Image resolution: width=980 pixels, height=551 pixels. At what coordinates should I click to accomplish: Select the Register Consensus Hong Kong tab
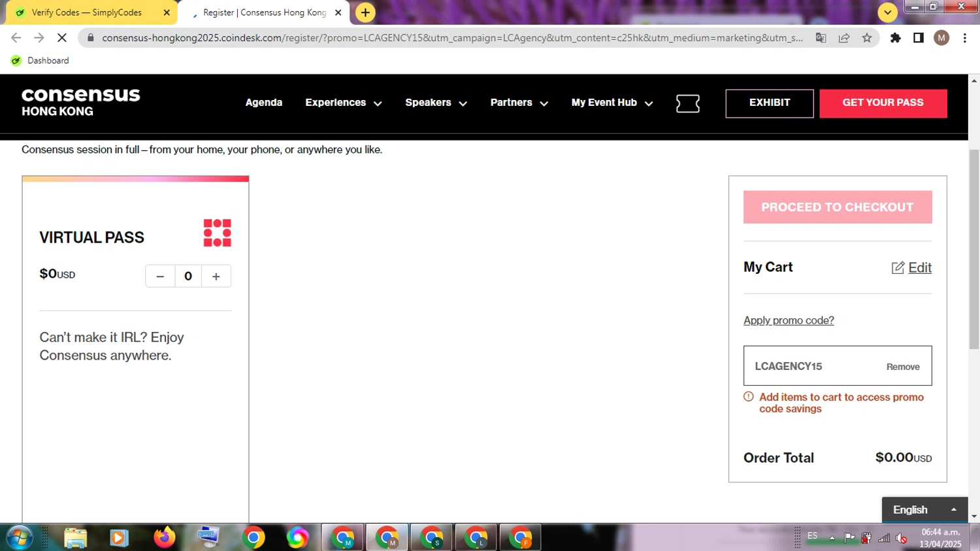click(264, 12)
